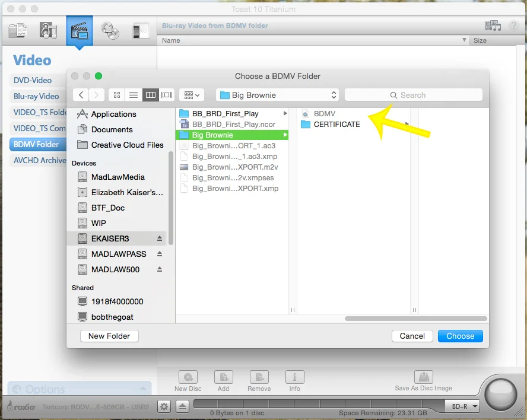Select VIDEO_TS Compilation format option
Image resolution: width=527 pixels, height=420 pixels.
(x=40, y=128)
